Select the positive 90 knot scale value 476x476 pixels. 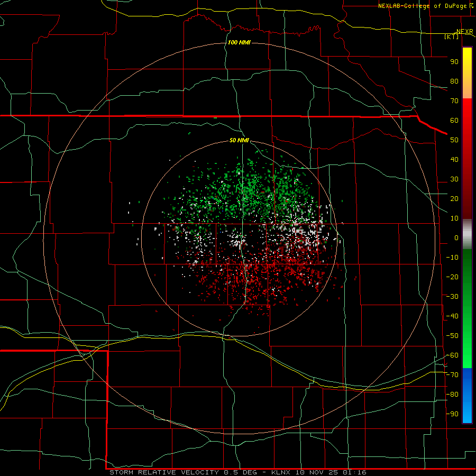(454, 62)
